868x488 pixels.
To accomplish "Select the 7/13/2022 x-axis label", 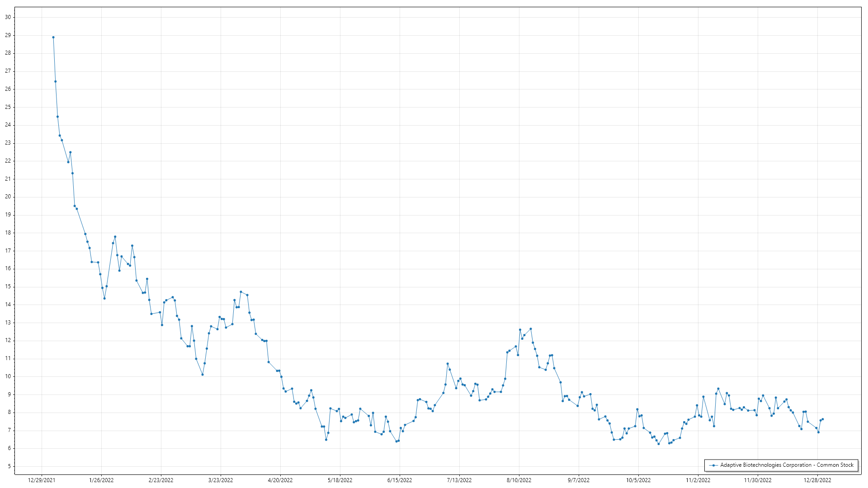I will coord(459,480).
